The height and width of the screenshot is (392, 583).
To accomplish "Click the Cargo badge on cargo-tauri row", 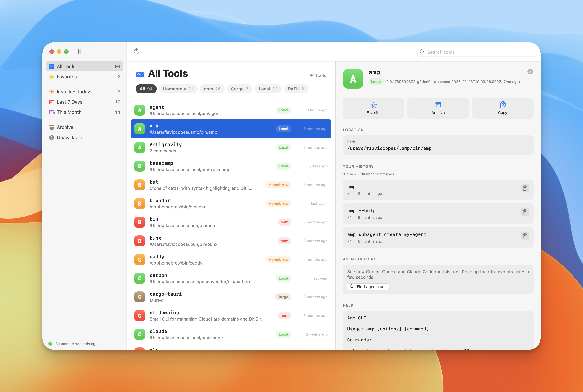I will click(x=283, y=297).
